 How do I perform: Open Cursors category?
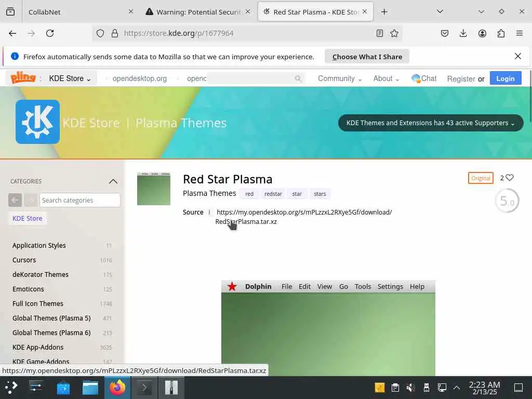tap(24, 260)
